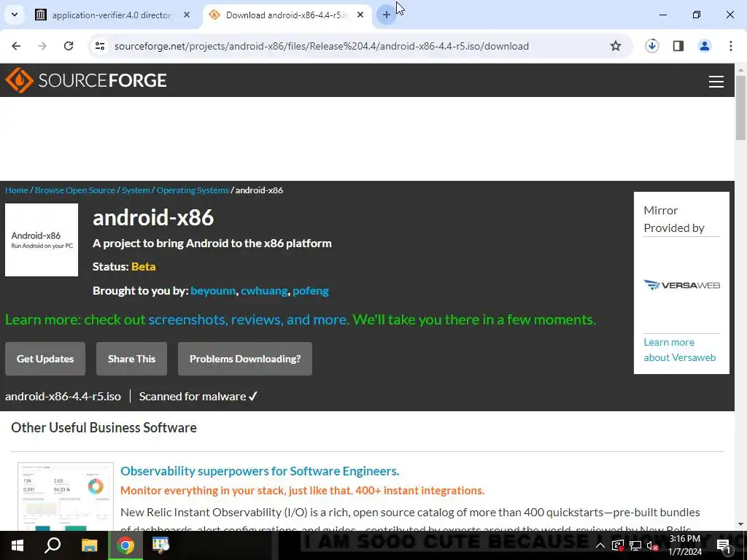Open Windows taskbar search
Screen dimensions: 747x560
(x=53, y=545)
